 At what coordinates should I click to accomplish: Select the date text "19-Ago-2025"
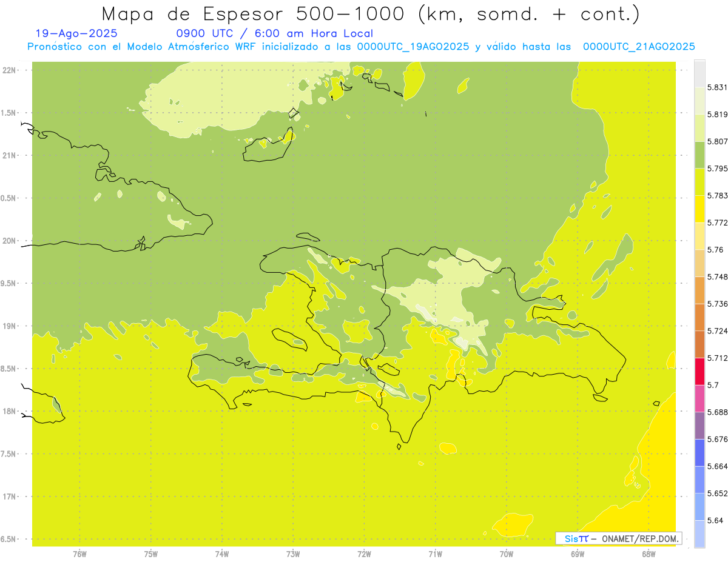[76, 34]
